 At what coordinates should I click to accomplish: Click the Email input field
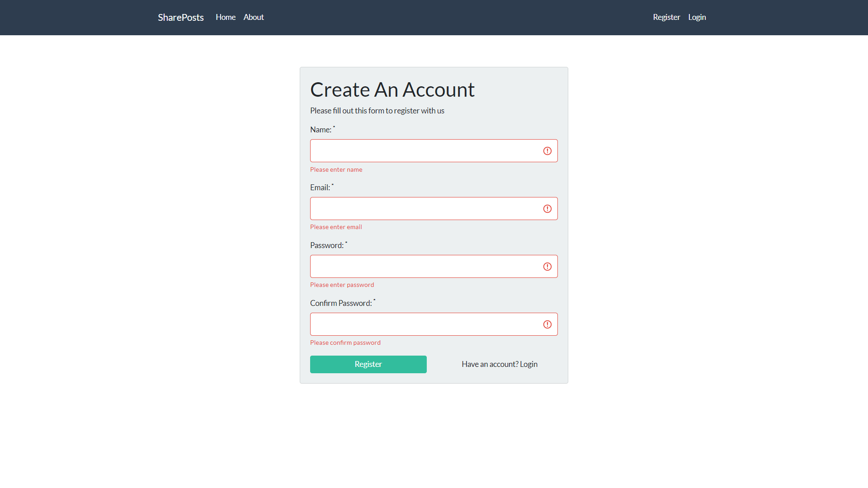[434, 209]
